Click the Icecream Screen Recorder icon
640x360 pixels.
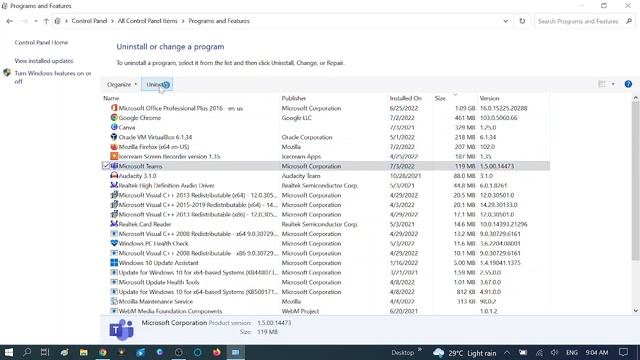(114, 156)
